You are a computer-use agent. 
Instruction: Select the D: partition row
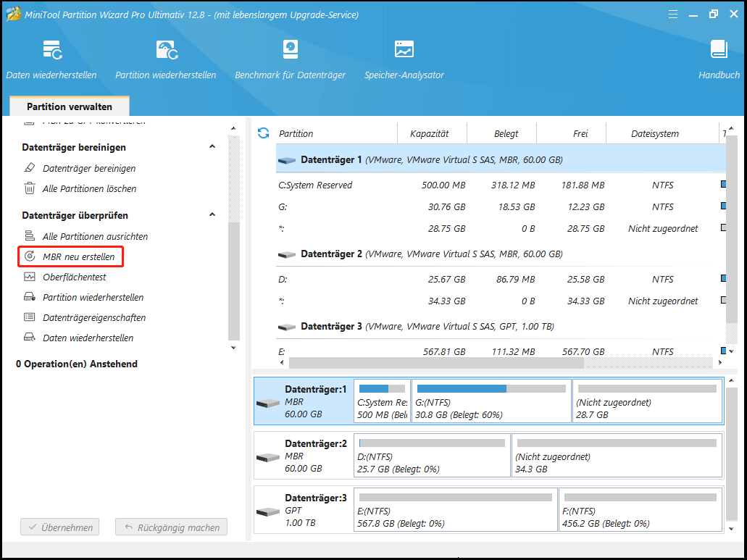[501, 279]
